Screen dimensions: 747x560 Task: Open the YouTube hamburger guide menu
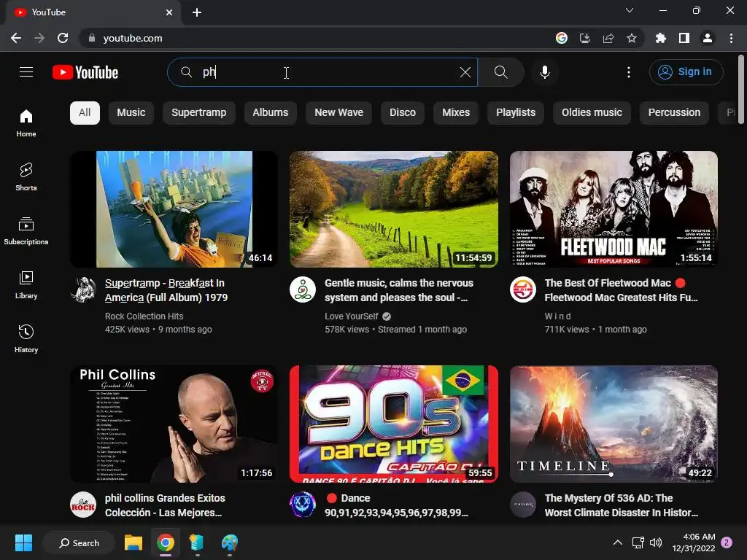[x=26, y=72]
